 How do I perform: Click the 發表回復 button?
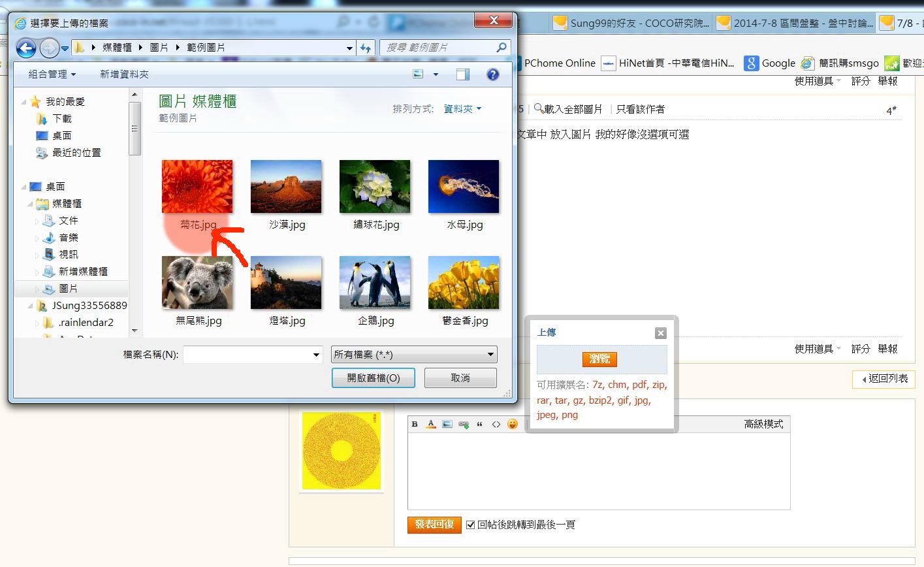click(434, 525)
